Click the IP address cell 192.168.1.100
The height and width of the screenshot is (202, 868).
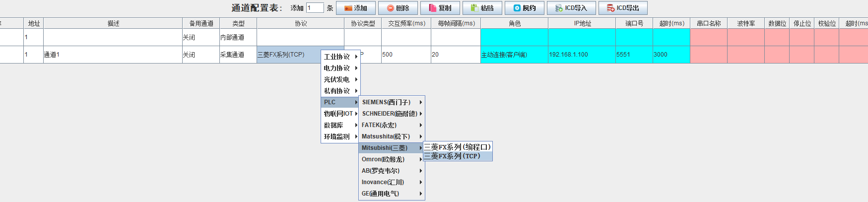pyautogui.click(x=581, y=55)
